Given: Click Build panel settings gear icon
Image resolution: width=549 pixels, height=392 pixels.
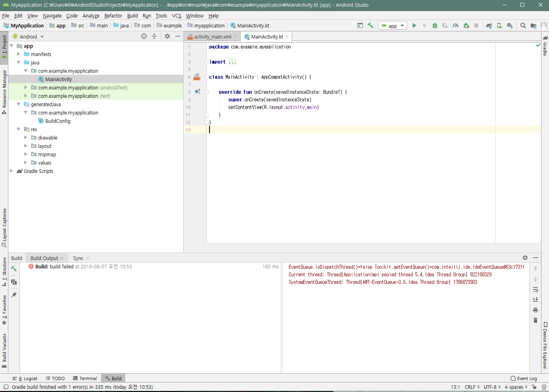Looking at the screenshot, I should (x=525, y=258).
